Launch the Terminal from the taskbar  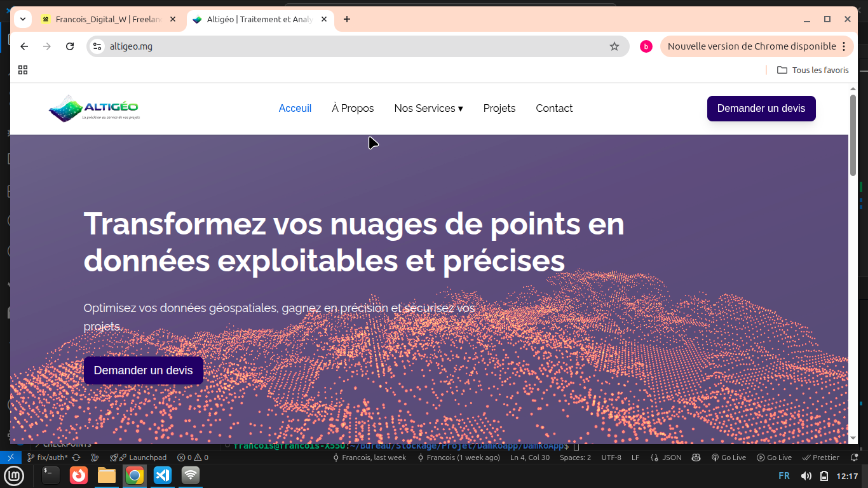(51, 475)
